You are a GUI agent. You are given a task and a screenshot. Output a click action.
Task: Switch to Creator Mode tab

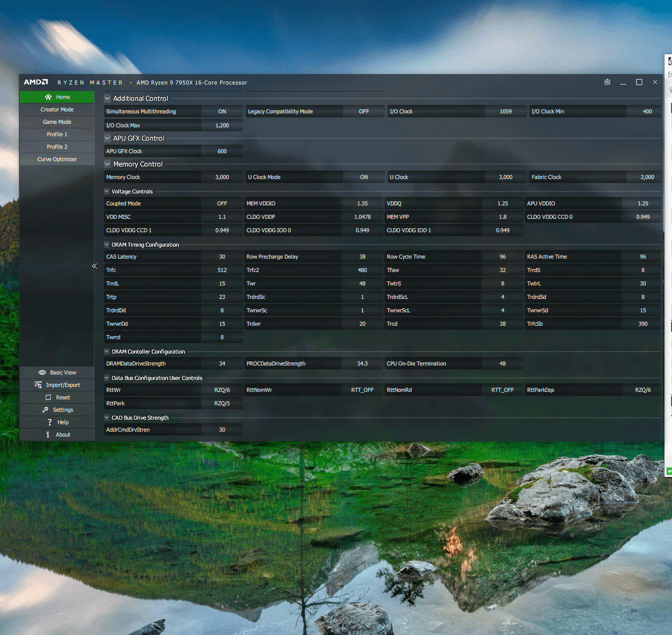pyautogui.click(x=57, y=109)
